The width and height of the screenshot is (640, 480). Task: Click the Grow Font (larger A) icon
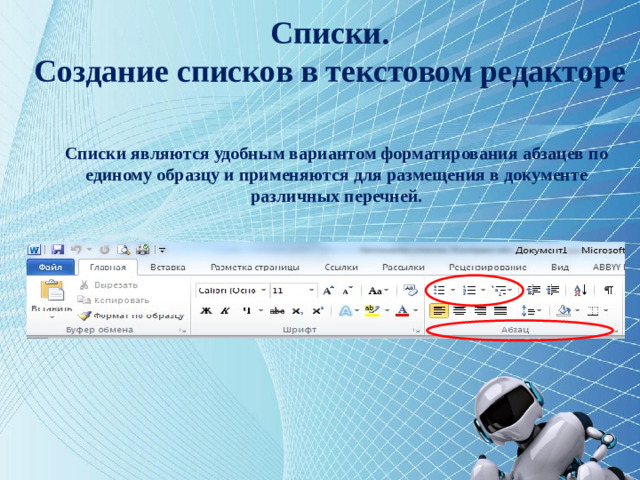click(328, 291)
